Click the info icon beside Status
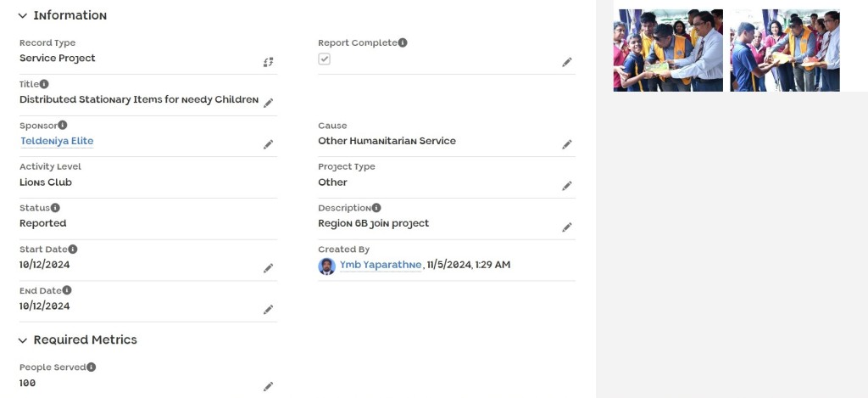 click(55, 208)
